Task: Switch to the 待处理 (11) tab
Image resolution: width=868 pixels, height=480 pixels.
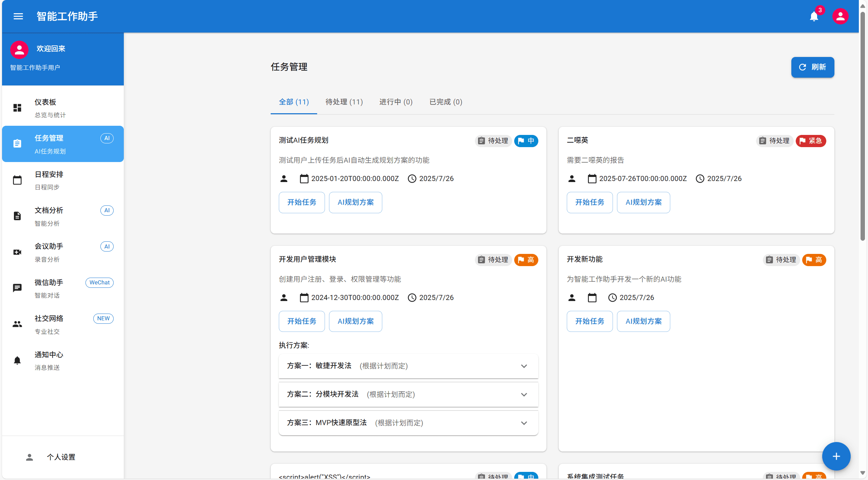Action: pos(344,102)
